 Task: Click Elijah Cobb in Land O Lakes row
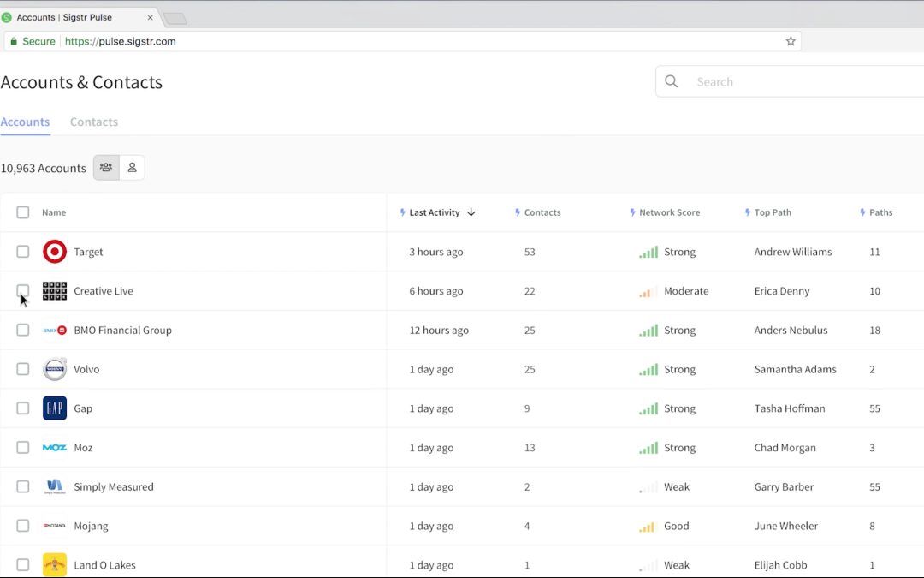pos(781,565)
